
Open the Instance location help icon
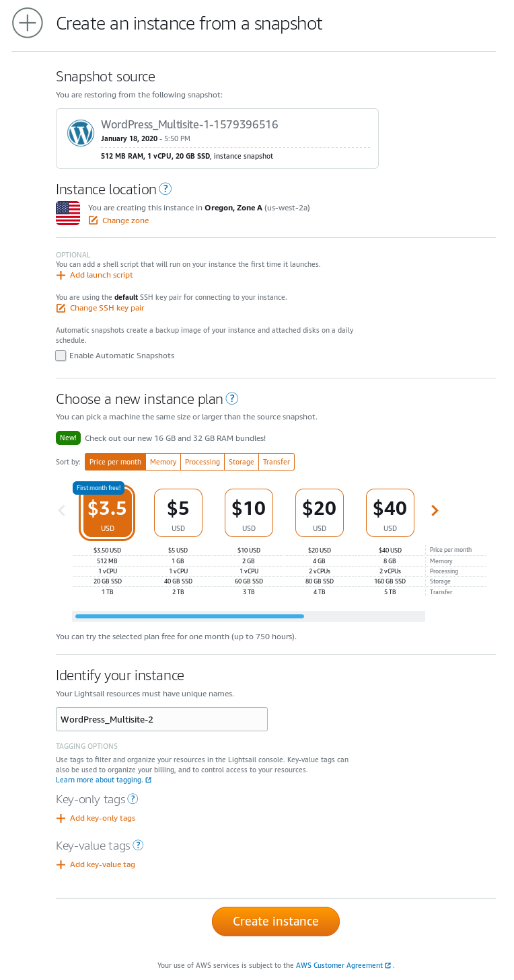[x=166, y=189]
